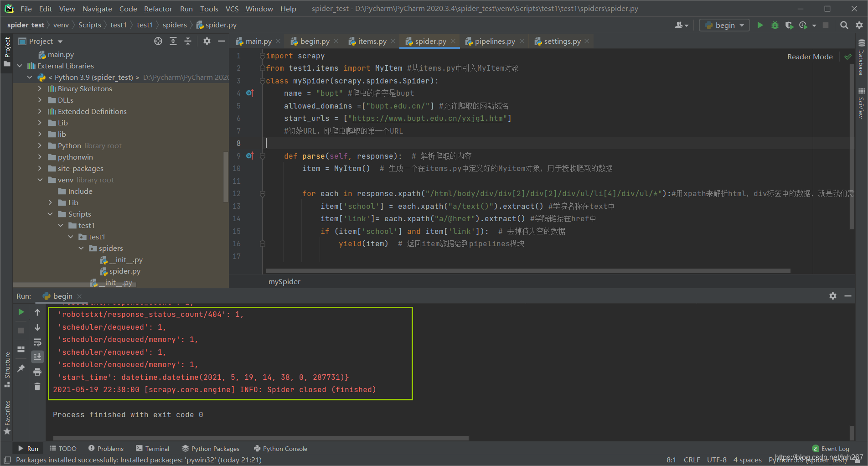Click the Run console horizontal scrollbar
The height and width of the screenshot is (466, 868).
pos(261,438)
